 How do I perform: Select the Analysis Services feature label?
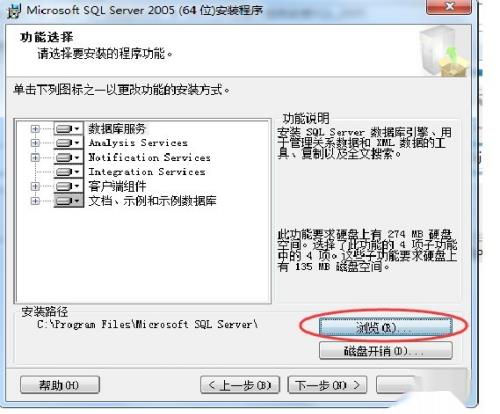[x=138, y=143]
